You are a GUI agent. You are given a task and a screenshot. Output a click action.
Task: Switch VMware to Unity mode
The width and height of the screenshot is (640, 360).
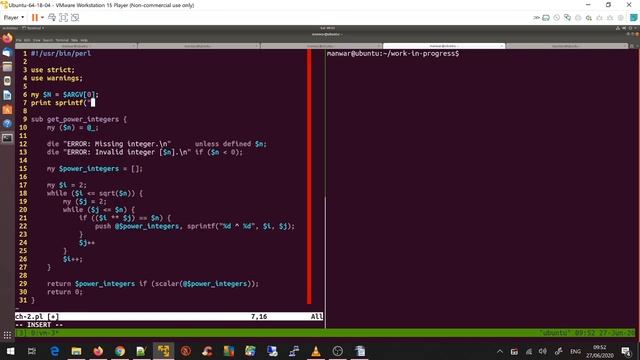tap(75, 18)
